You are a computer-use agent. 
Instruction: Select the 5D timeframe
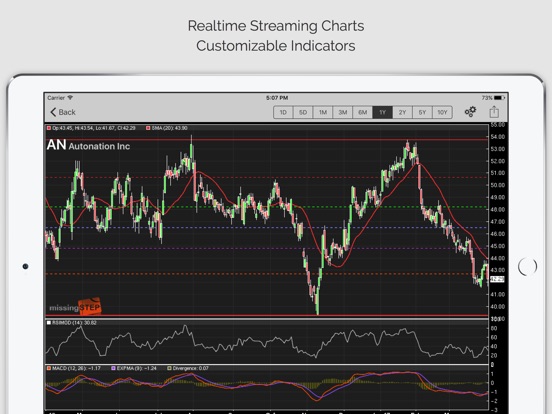(303, 112)
